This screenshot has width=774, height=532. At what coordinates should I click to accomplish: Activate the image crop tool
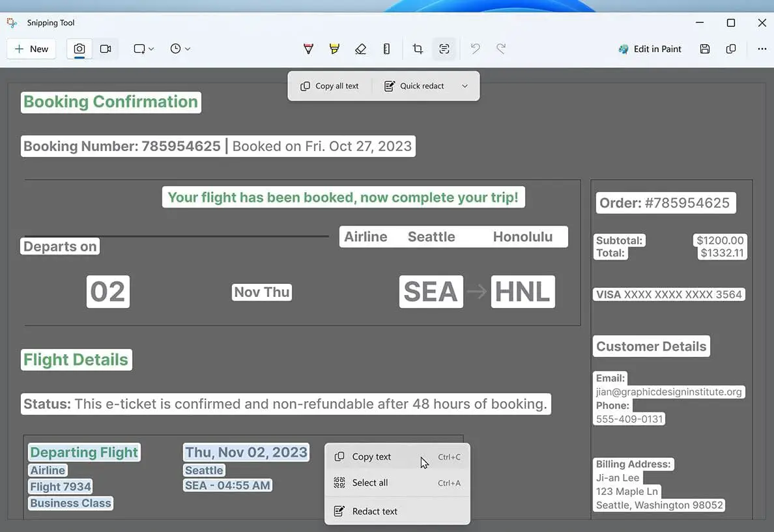click(x=418, y=49)
